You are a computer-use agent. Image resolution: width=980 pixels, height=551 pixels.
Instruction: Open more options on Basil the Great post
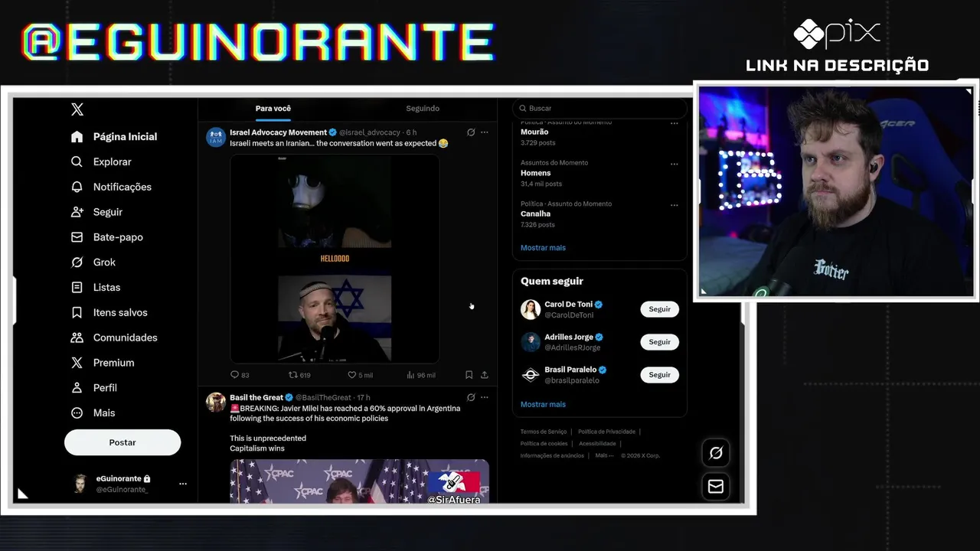point(484,397)
